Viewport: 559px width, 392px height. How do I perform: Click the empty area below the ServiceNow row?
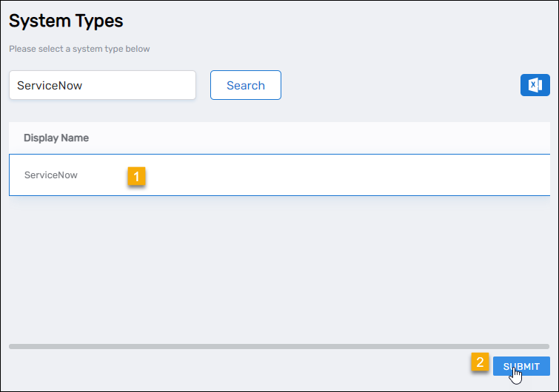[x=279, y=266]
